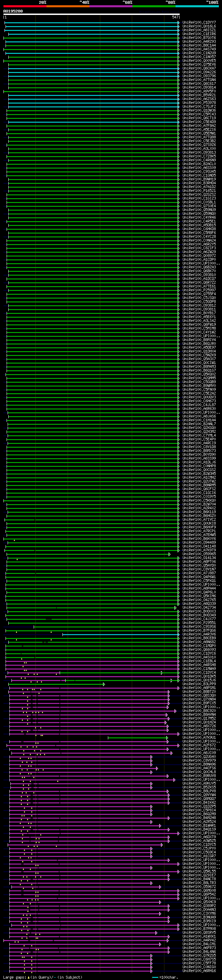
Task: Select label UniRef100_B8C920
Action: coord(199,711)
